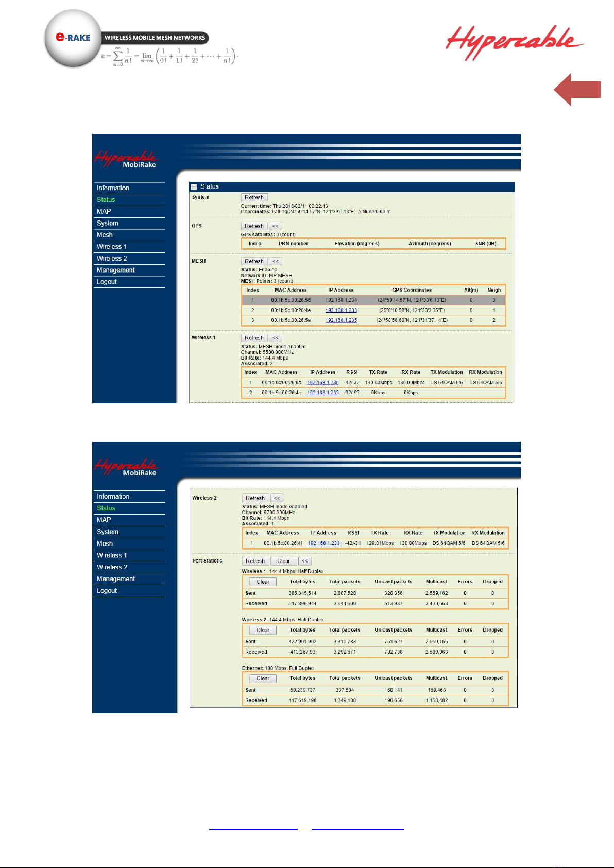Screen dimensions: 614x868
Task: Choose Logout in the upper screenshot's sidebar
Action: coord(107,282)
